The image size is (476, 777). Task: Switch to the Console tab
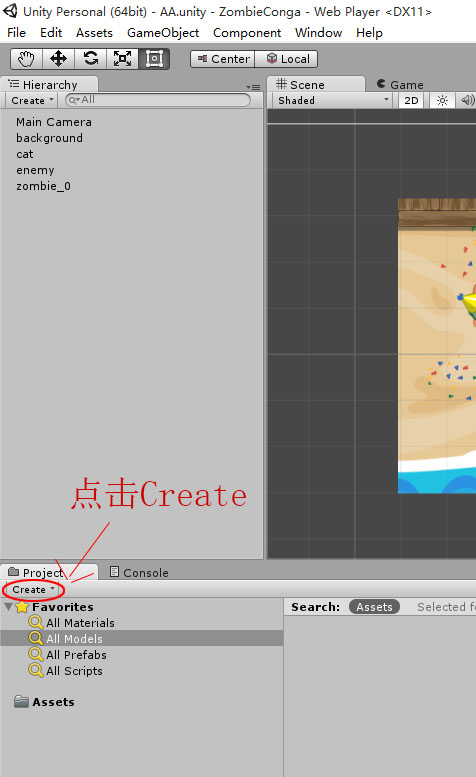139,572
